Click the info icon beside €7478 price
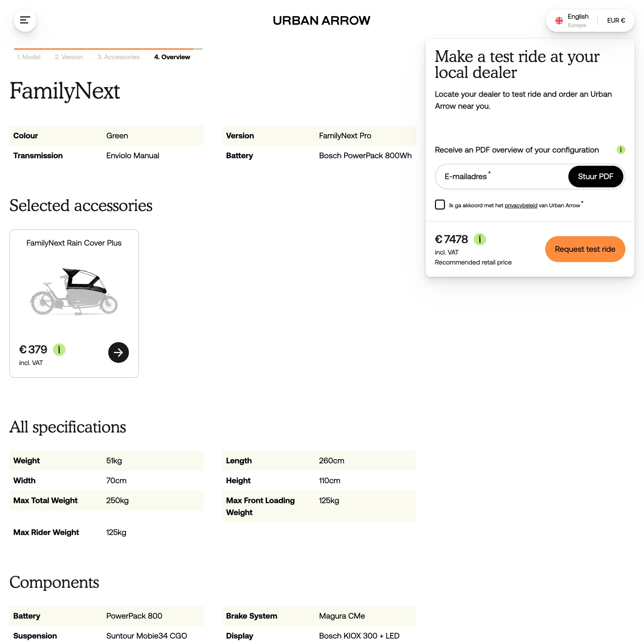Image resolution: width=644 pixels, height=644 pixels. (x=480, y=239)
